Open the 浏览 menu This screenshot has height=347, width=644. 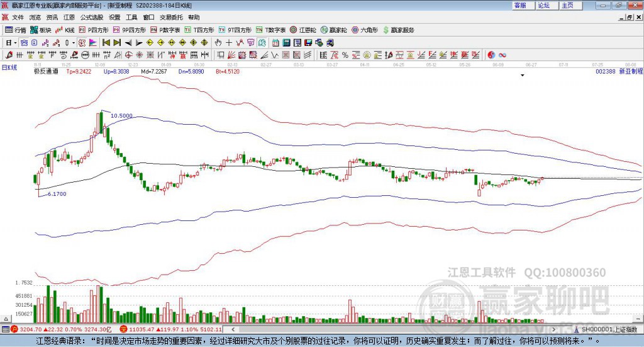coord(35,17)
